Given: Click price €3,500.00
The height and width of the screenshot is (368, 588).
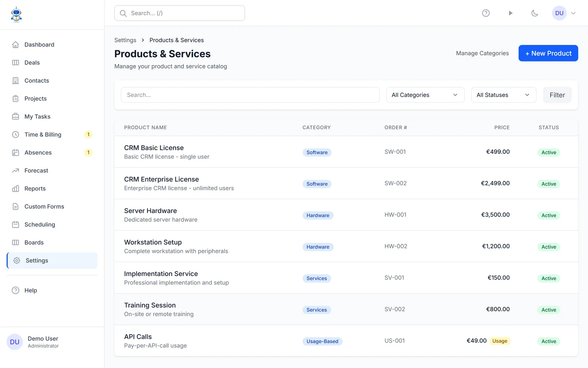Looking at the screenshot, I should pos(495,215).
